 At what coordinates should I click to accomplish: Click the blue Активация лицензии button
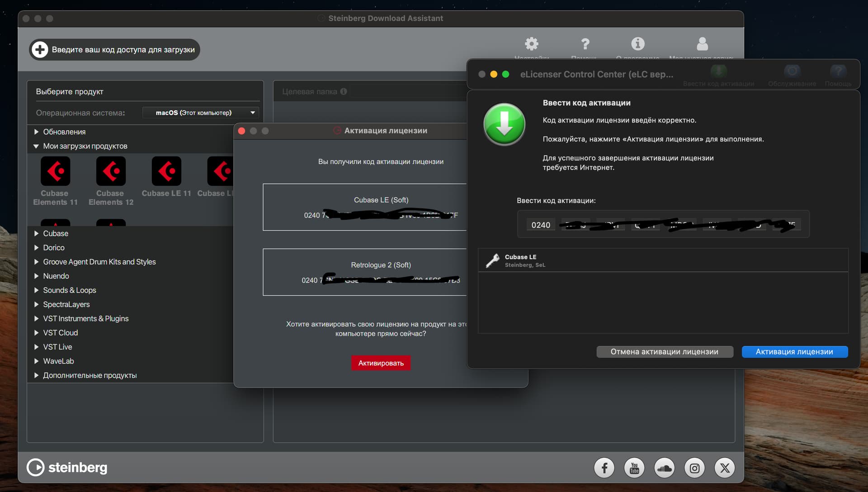[x=794, y=352]
